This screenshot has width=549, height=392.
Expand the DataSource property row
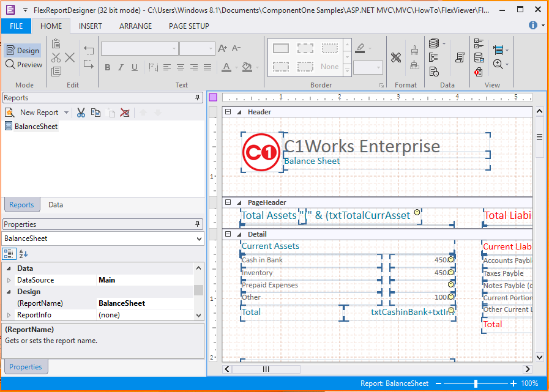tap(9, 280)
